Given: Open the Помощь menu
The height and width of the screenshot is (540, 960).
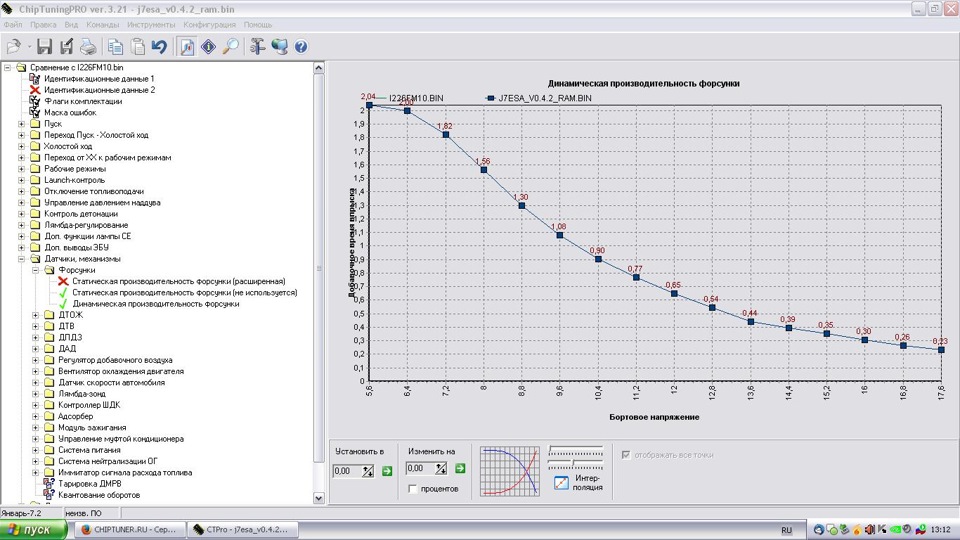Looking at the screenshot, I should click(258, 25).
